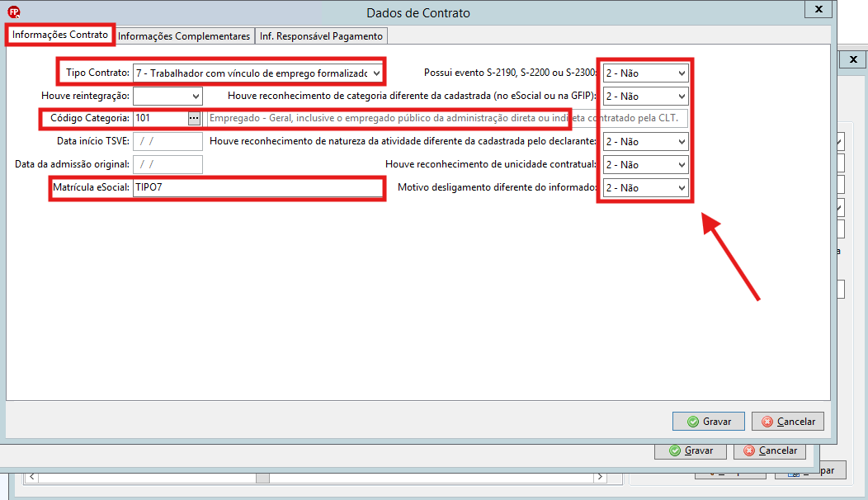This screenshot has height=500, width=868.
Task: Click the background horizontal scrollbar thumb
Action: tap(262, 477)
